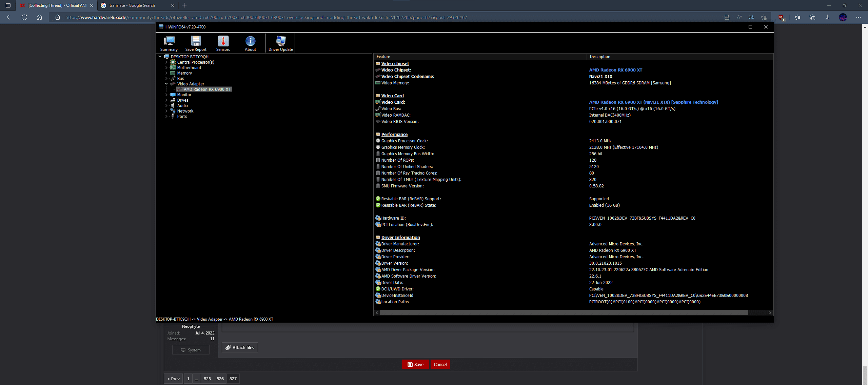The image size is (868, 385).
Task: View site information lock icon
Action: (58, 17)
